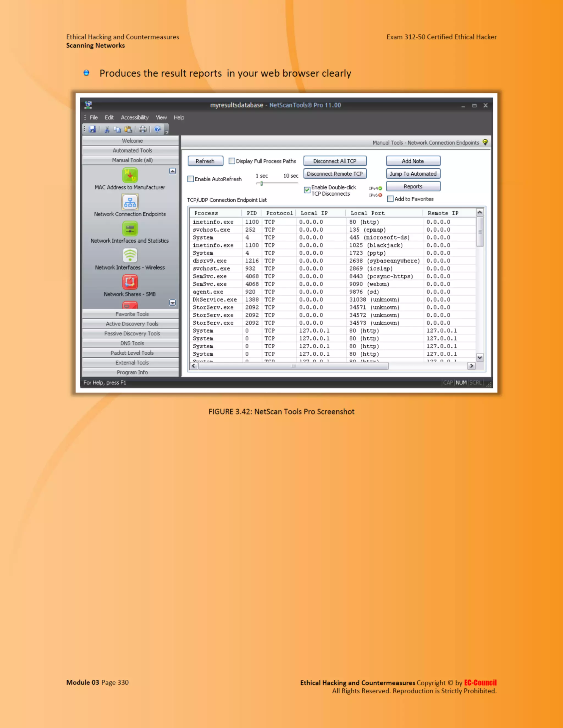Click the Cut scissors toolbar icon
The width and height of the screenshot is (563, 728).
point(107,129)
